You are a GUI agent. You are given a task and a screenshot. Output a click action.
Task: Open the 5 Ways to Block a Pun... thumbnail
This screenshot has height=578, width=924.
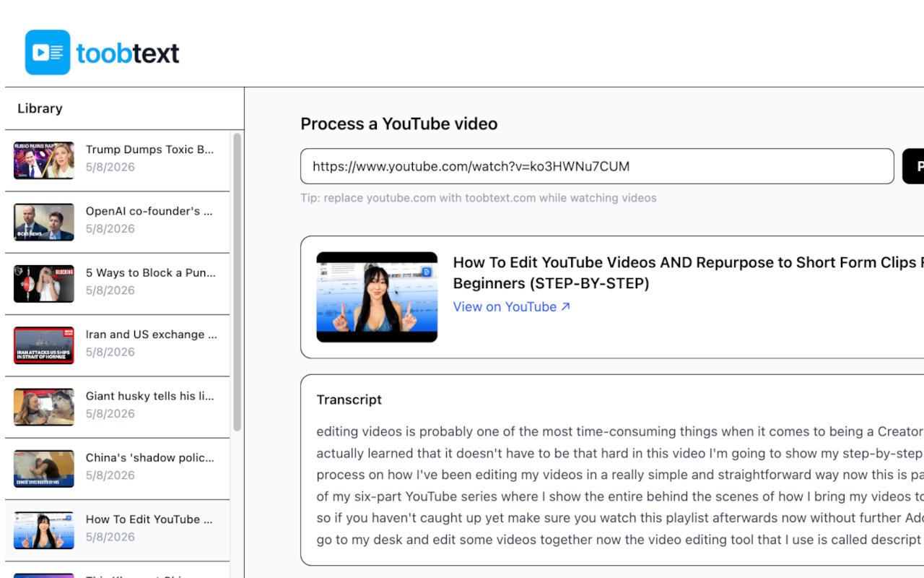(44, 283)
